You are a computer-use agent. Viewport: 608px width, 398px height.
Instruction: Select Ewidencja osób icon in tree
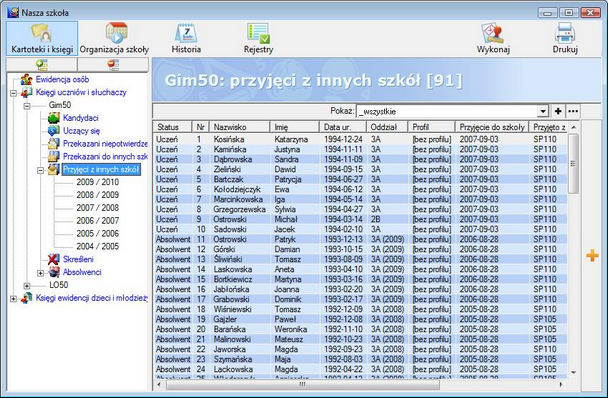pos(26,80)
